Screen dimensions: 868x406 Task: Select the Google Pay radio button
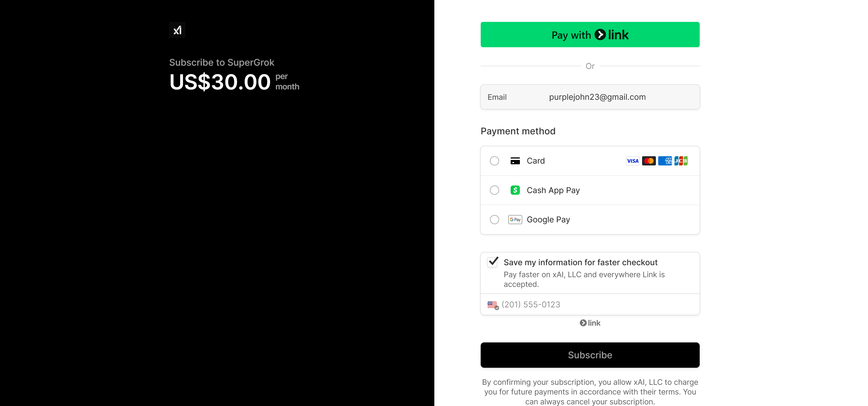point(494,220)
